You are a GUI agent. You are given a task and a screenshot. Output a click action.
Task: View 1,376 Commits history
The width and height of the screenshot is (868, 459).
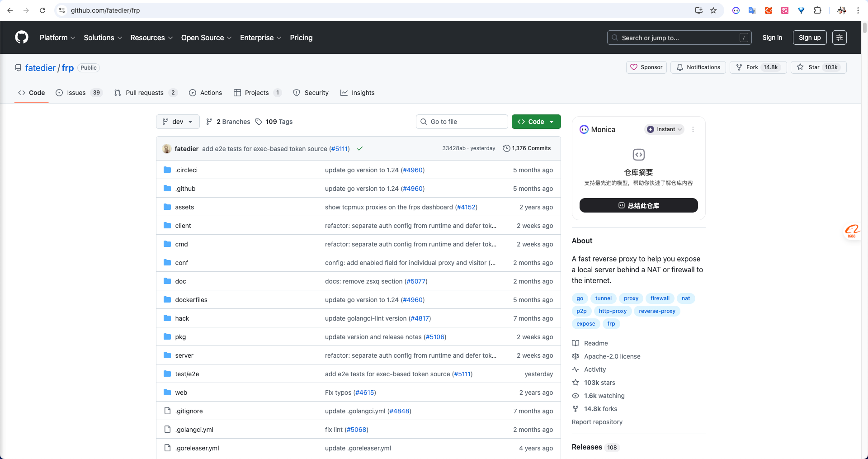(527, 148)
